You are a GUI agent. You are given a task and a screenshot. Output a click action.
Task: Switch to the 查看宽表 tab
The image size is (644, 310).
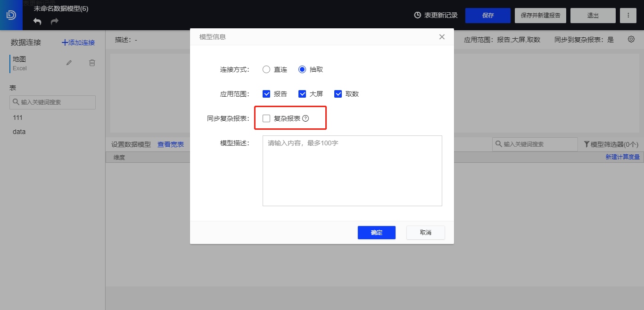point(171,144)
